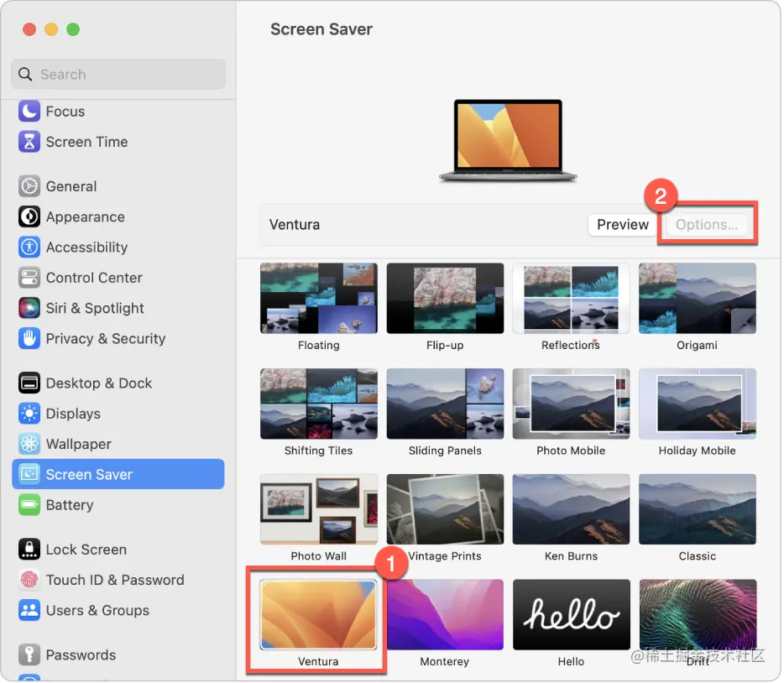The width and height of the screenshot is (784, 683).
Task: Choose the Hello screen saver thumbnail
Action: (571, 614)
